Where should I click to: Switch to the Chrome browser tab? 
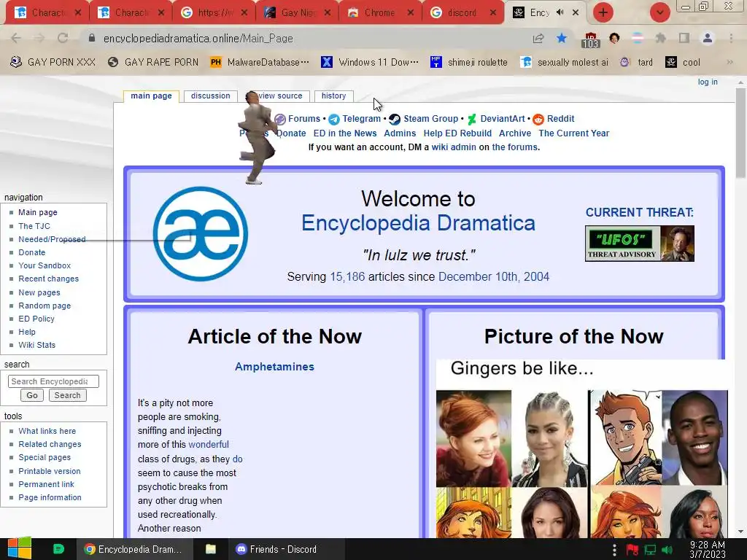379,12
